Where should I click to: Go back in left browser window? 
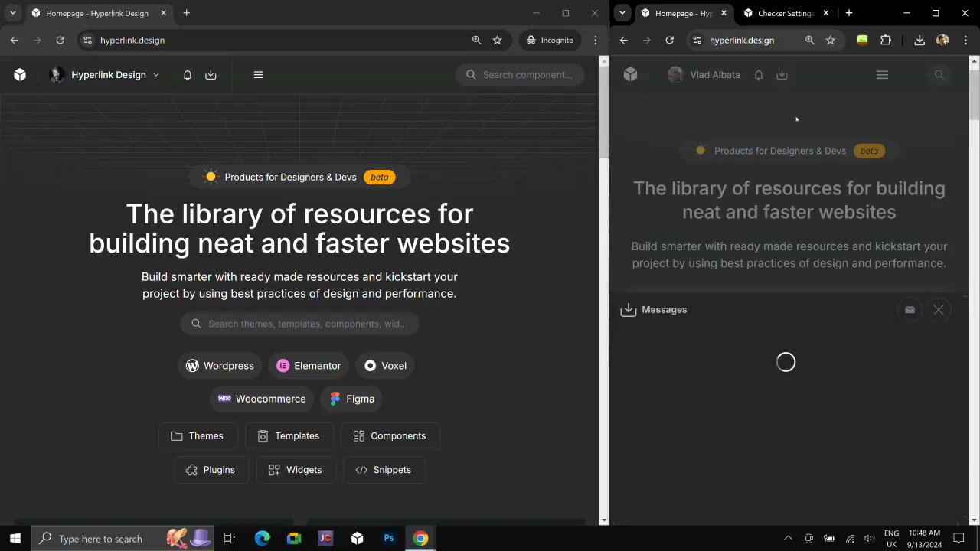pos(14,41)
